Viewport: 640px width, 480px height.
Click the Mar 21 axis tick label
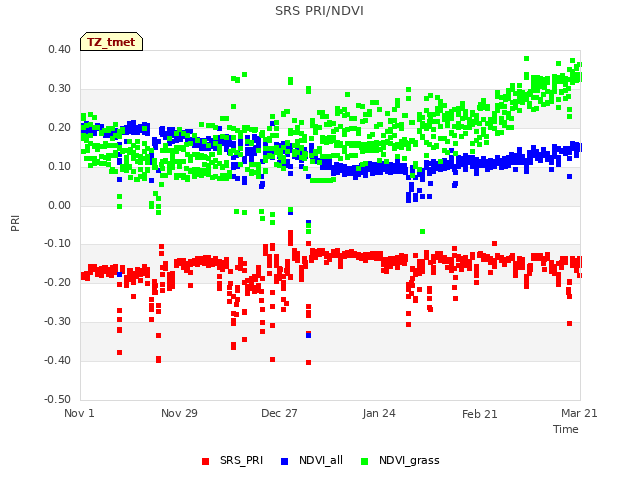(579, 413)
